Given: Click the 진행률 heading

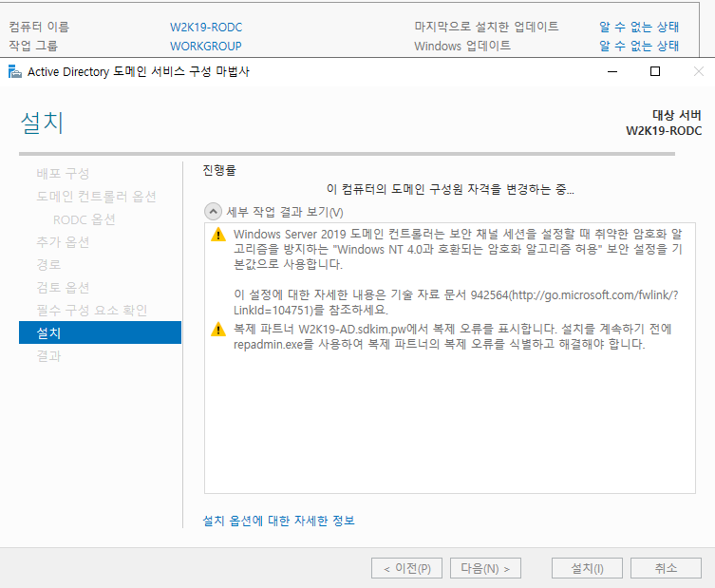Looking at the screenshot, I should tap(219, 170).
